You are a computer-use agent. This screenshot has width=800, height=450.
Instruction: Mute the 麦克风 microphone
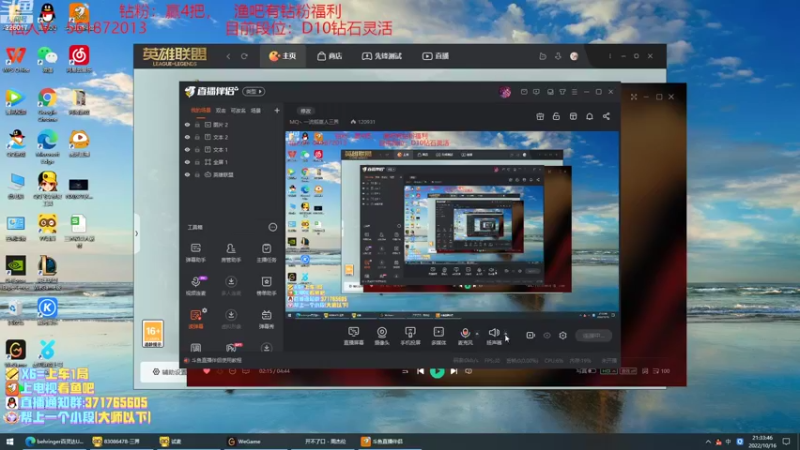point(465,336)
